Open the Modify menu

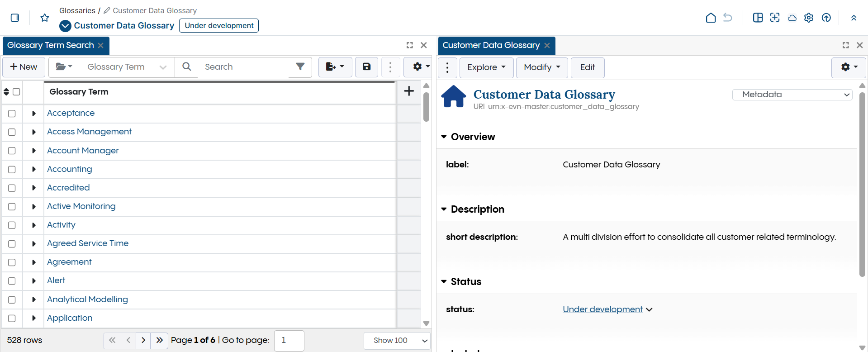tap(542, 67)
